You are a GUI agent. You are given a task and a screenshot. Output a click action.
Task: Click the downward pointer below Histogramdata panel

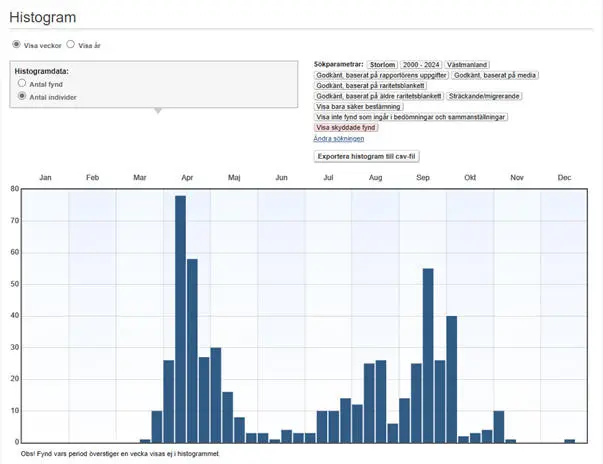coord(156,110)
